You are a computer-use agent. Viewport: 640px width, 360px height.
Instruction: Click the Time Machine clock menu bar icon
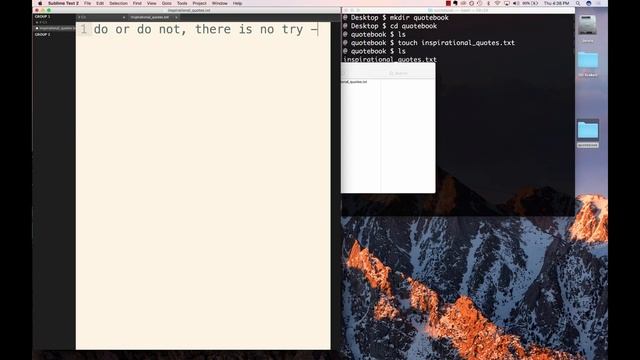click(480, 3)
